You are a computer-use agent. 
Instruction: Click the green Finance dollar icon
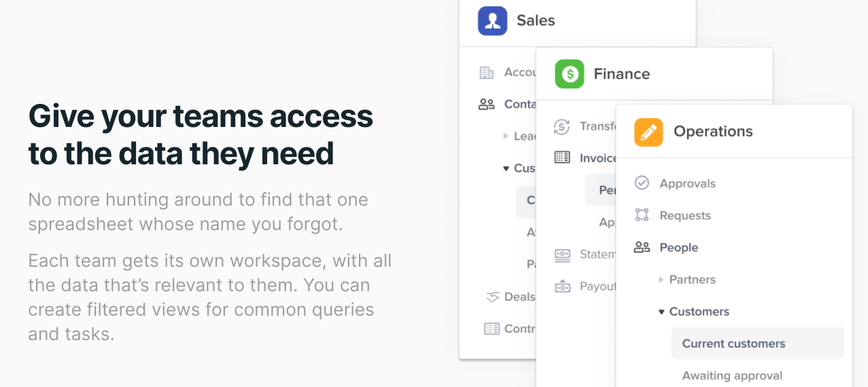pyautogui.click(x=570, y=74)
